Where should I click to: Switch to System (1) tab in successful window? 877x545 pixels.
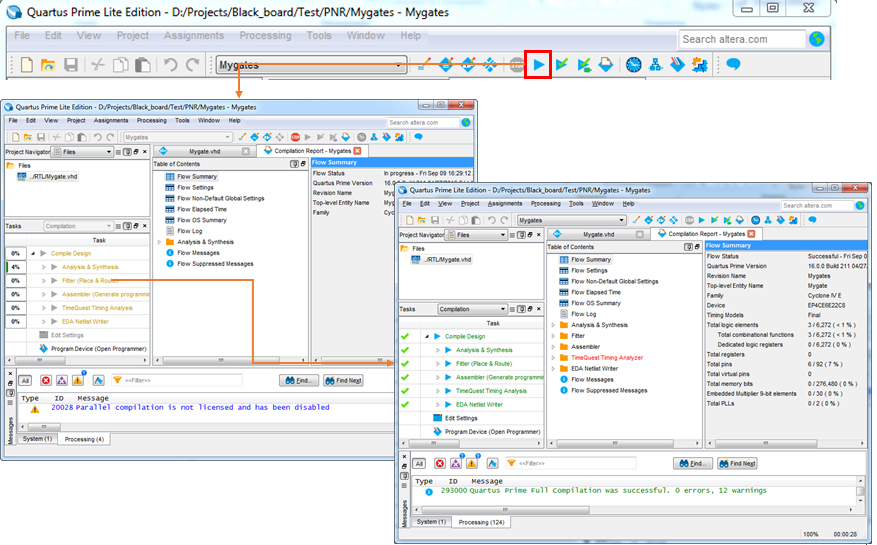tap(431, 521)
